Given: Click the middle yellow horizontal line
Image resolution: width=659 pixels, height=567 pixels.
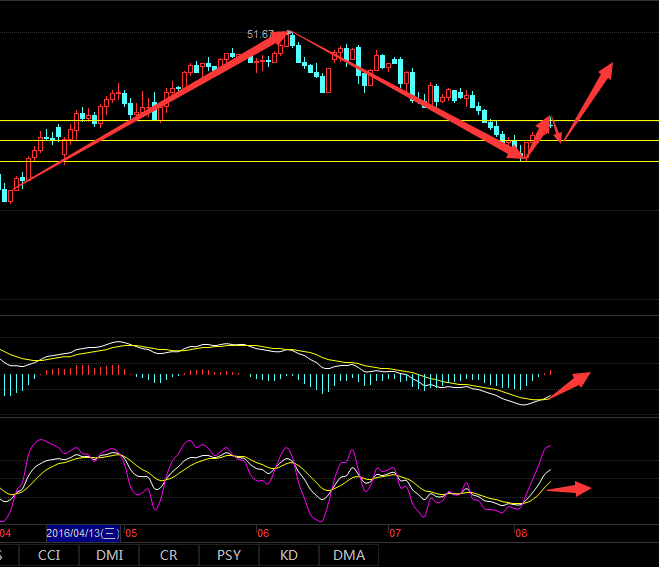Looking at the screenshot, I should pos(300,141).
